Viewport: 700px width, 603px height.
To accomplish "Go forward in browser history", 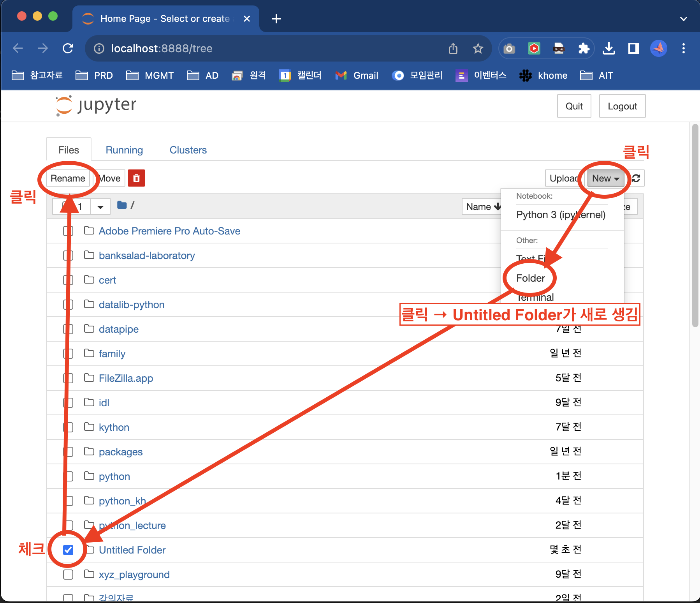I will tap(43, 48).
